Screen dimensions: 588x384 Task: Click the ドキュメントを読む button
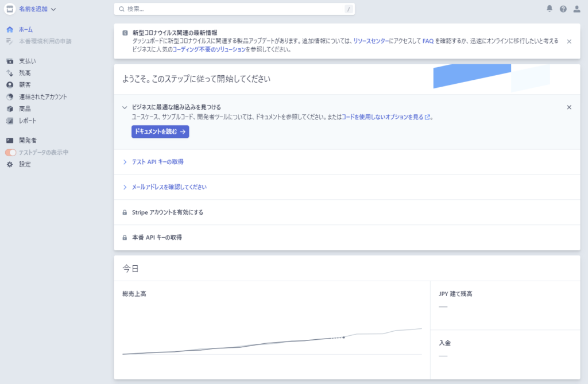tap(160, 131)
